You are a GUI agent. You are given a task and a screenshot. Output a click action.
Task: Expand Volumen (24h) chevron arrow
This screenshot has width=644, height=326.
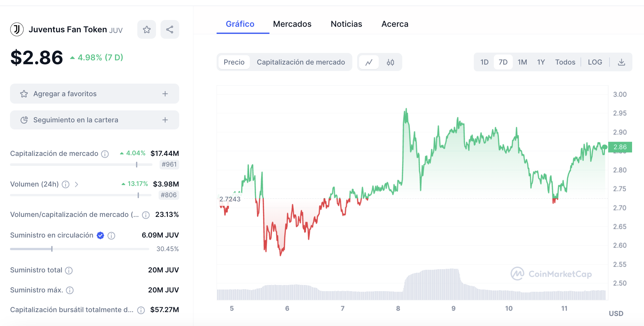[76, 184]
